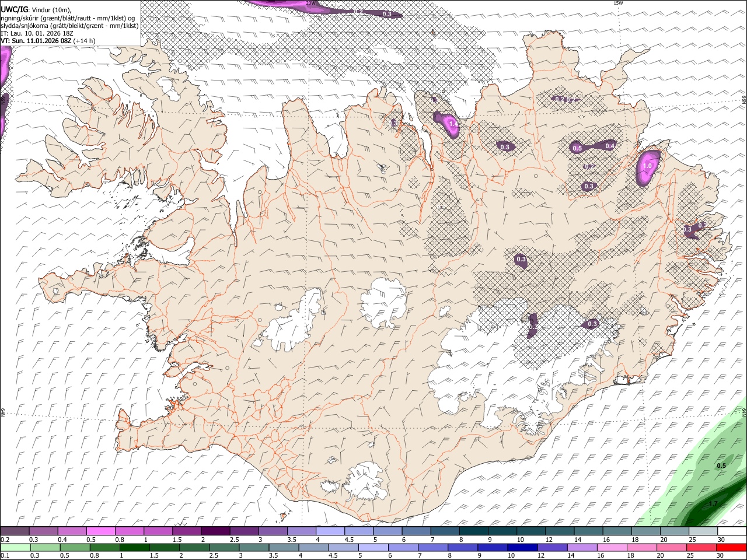Pick the bottom-row swatch between 16 and 18
The width and height of the screenshot is (747, 560).
click(612, 547)
